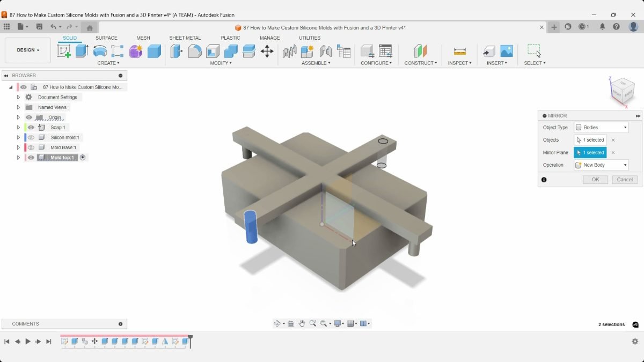
Task: Open the Inspect menu
Action: pyautogui.click(x=460, y=63)
